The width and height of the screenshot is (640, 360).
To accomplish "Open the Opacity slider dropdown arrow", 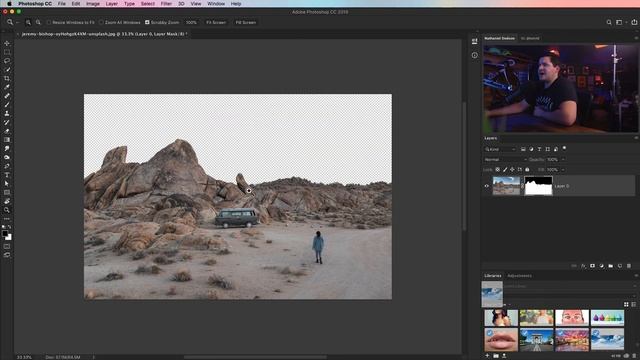I will click(x=563, y=160).
